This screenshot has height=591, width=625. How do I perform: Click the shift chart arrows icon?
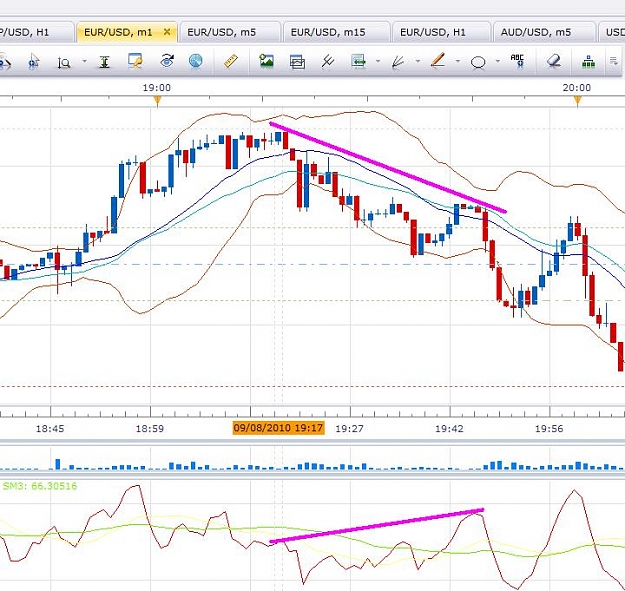[x=358, y=61]
